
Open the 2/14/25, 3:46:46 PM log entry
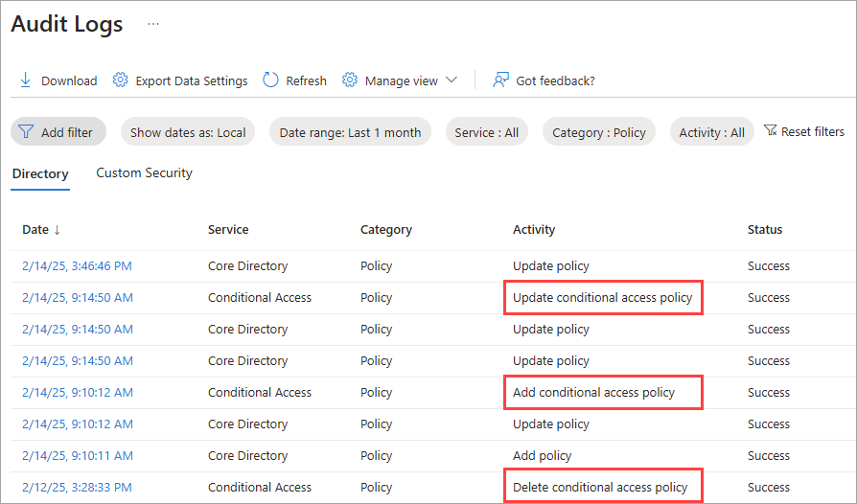click(77, 266)
